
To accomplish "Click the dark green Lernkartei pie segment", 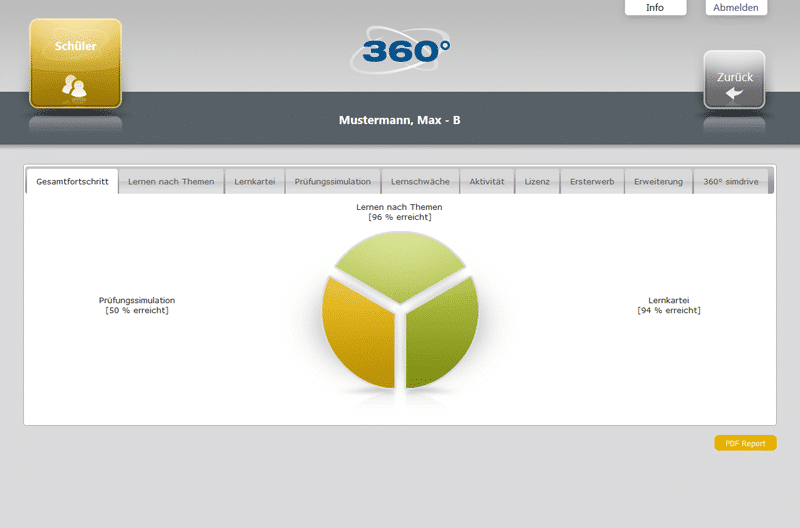I will 440,335.
